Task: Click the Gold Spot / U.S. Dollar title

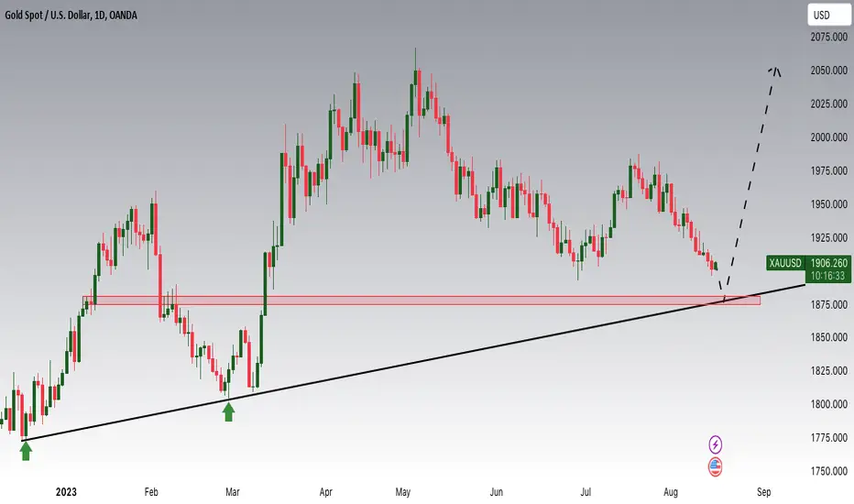Action: tap(71, 16)
